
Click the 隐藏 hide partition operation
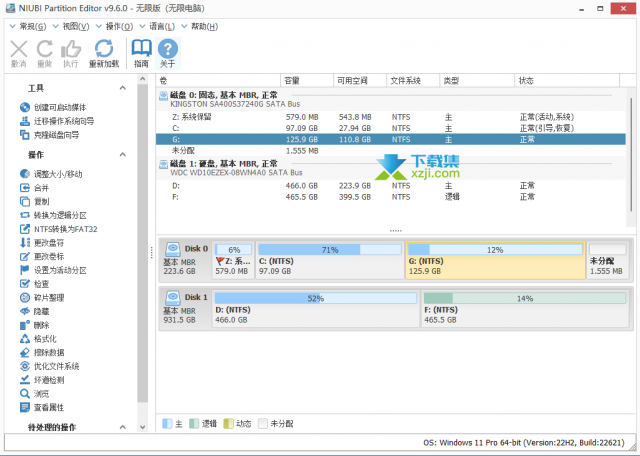click(x=34, y=311)
